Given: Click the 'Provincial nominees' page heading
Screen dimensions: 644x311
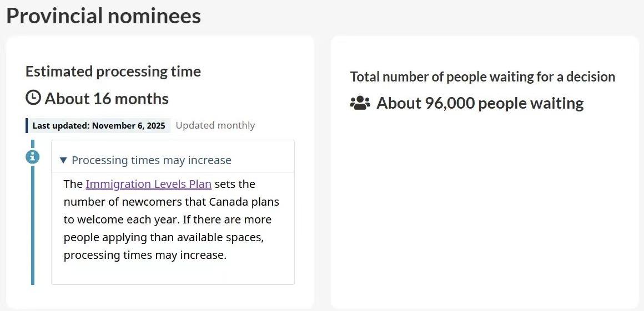Looking at the screenshot, I should (x=103, y=16).
